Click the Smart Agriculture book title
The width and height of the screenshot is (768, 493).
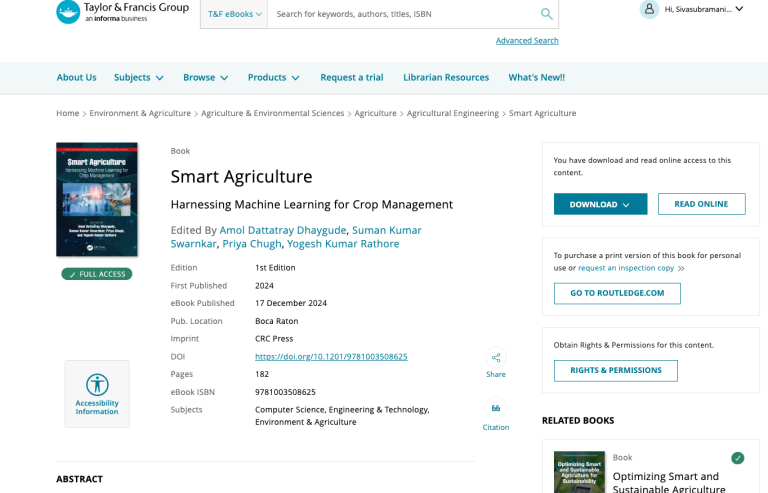point(241,176)
